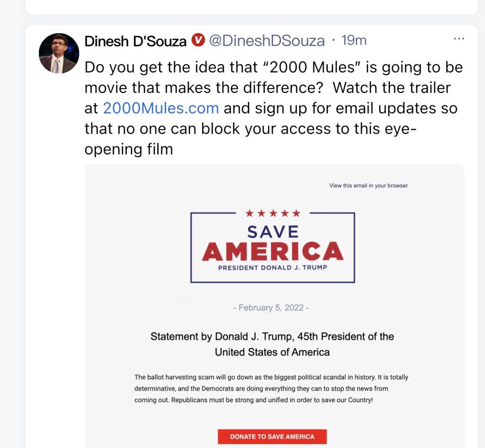The image size is (485, 448).
Task: Click the display name "Dinesh D'Souza"
Action: pos(135,41)
